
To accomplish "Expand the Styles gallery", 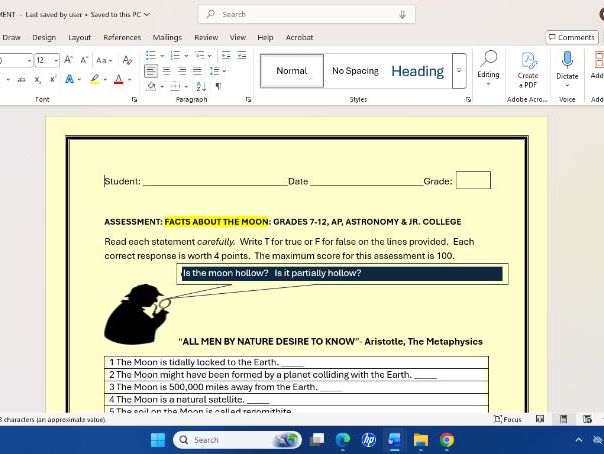I will [459, 71].
